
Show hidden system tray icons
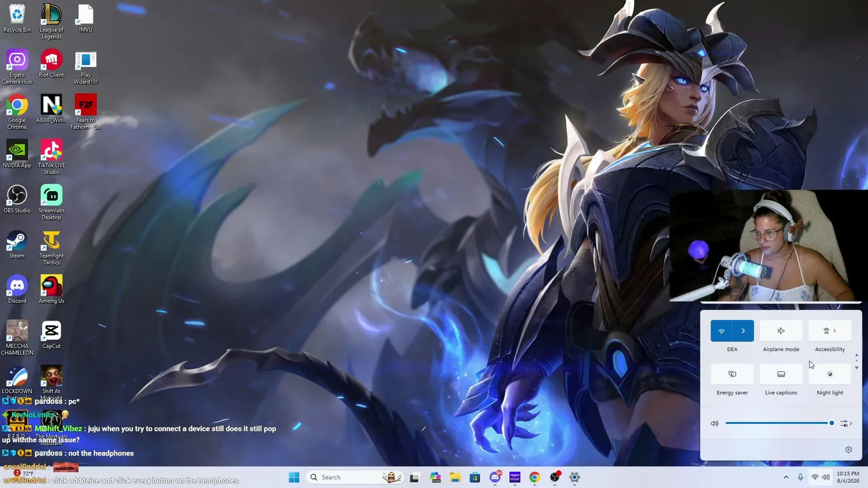click(786, 477)
